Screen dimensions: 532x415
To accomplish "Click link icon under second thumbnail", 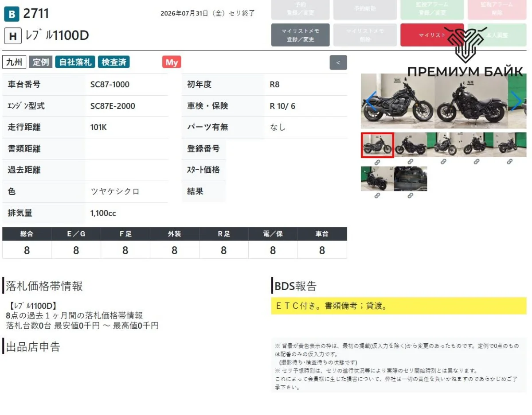I will [x=410, y=162].
